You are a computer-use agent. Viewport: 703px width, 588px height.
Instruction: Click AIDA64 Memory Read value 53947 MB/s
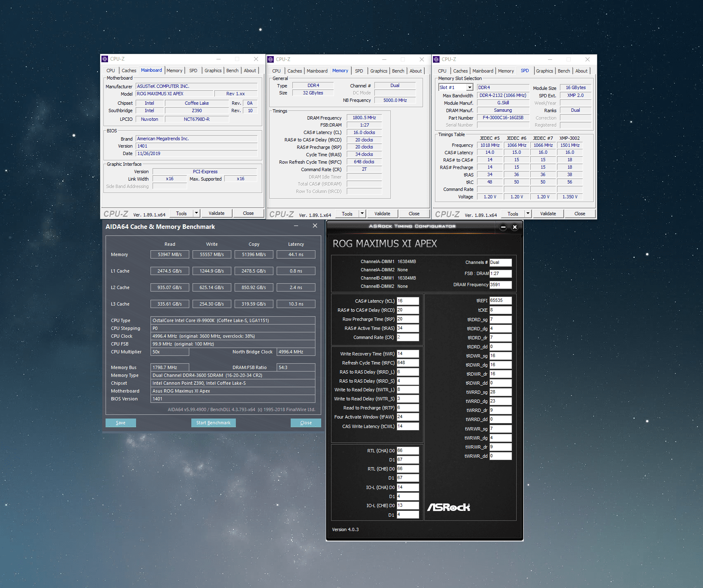(170, 254)
